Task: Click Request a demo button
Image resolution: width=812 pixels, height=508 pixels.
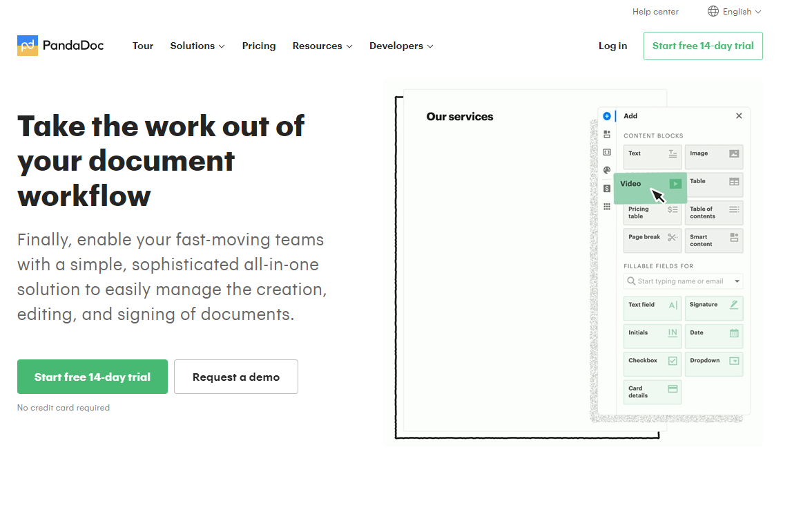Action: [236, 377]
